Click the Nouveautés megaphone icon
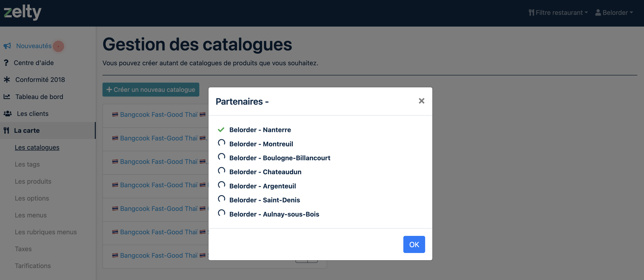The height and width of the screenshot is (280, 644). tap(7, 46)
